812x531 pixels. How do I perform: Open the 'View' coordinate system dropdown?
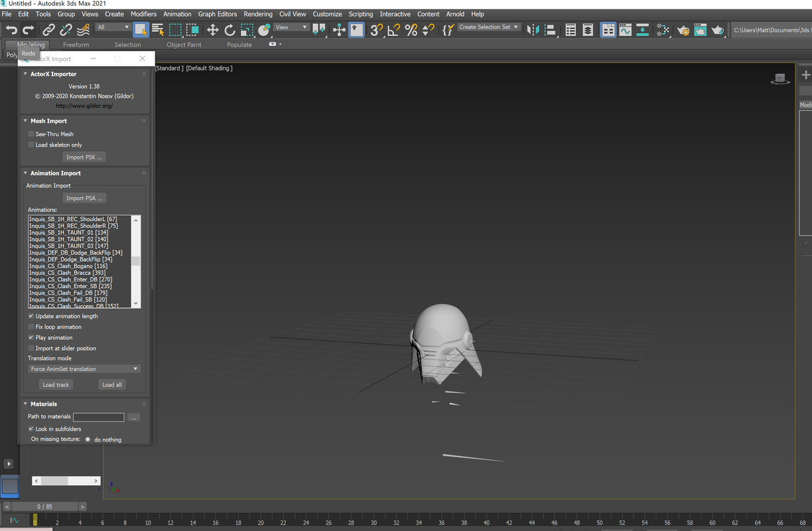pos(291,27)
